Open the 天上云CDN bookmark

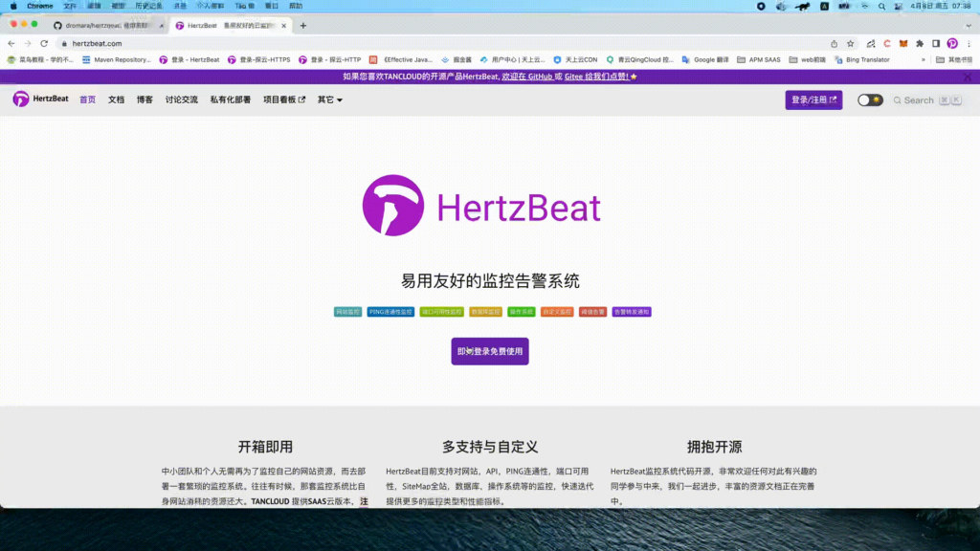point(575,60)
